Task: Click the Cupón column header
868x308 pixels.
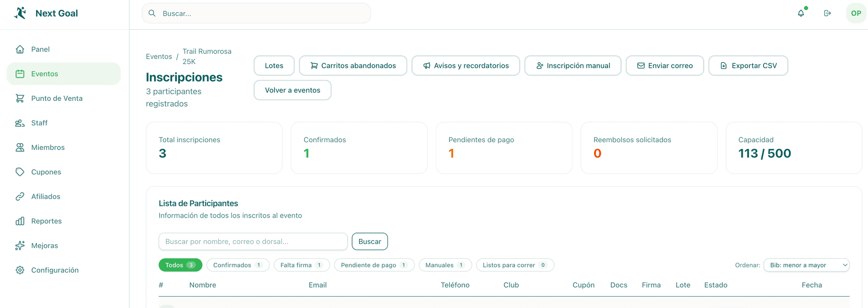Action: [x=584, y=285]
